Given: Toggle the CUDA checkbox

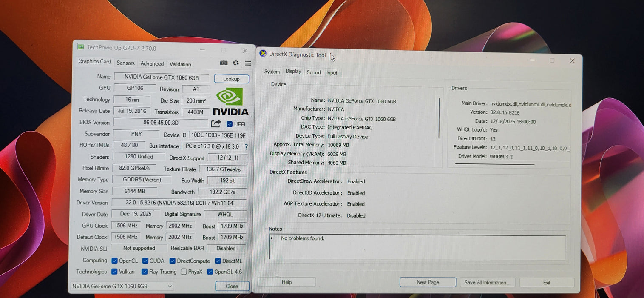Looking at the screenshot, I should point(145,261).
